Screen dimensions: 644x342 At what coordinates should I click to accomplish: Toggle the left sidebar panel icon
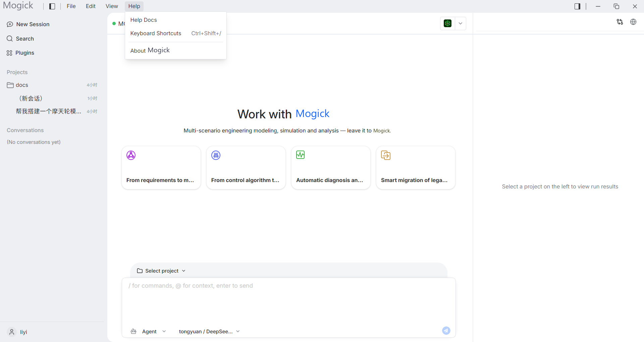click(x=52, y=6)
